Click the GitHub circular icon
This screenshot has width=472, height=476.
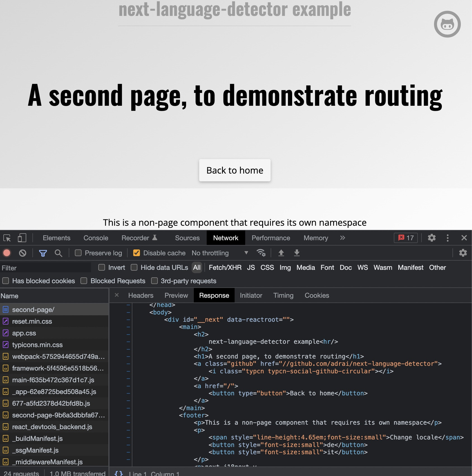click(x=447, y=24)
